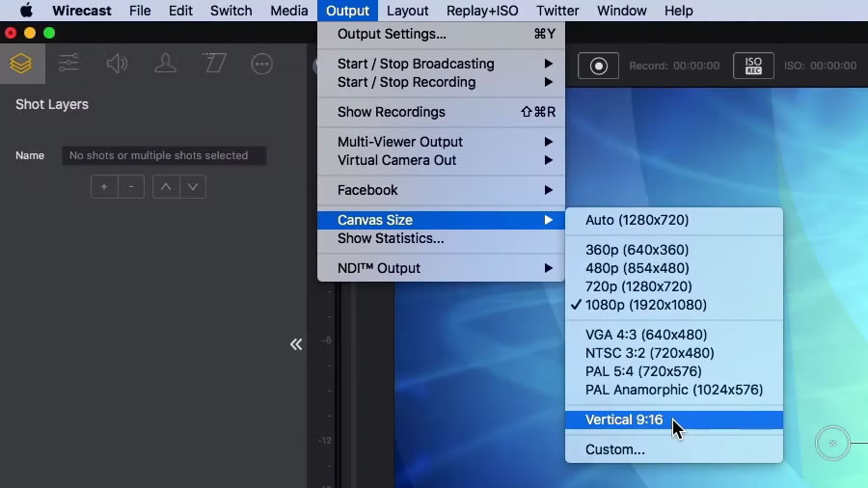The width and height of the screenshot is (868, 488).
Task: Click the circular X handle in preview
Action: (x=832, y=443)
